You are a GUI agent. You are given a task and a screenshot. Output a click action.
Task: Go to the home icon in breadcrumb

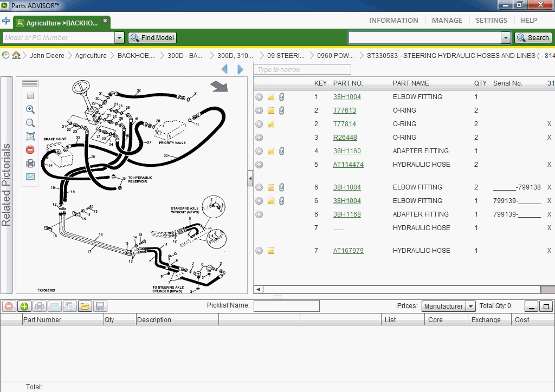click(x=16, y=55)
